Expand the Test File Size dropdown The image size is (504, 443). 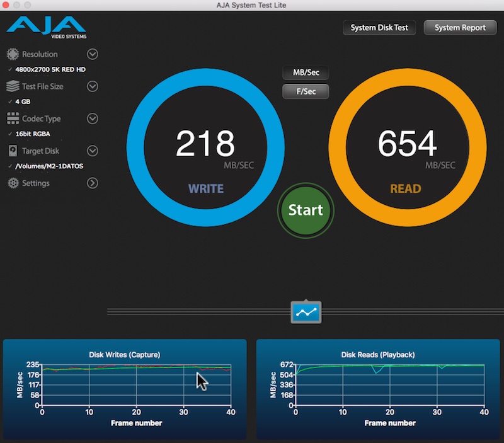92,86
